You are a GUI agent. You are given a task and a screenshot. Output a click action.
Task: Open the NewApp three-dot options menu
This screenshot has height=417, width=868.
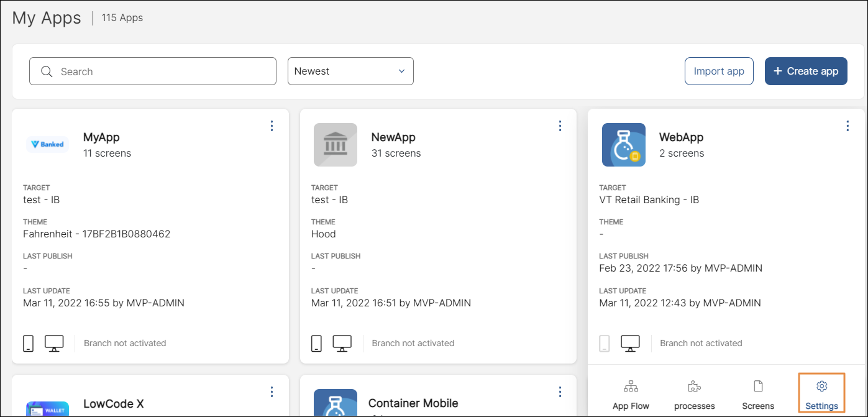point(560,126)
